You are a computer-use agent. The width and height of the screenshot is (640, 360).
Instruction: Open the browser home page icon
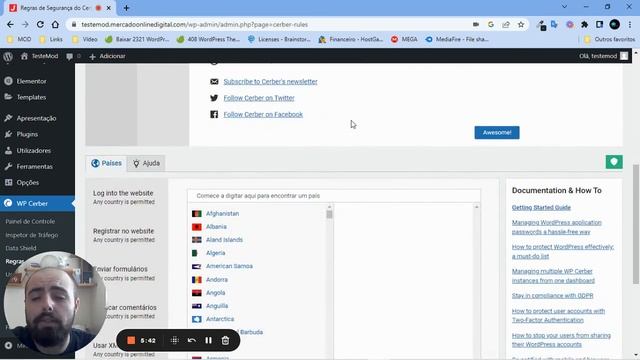(55, 24)
